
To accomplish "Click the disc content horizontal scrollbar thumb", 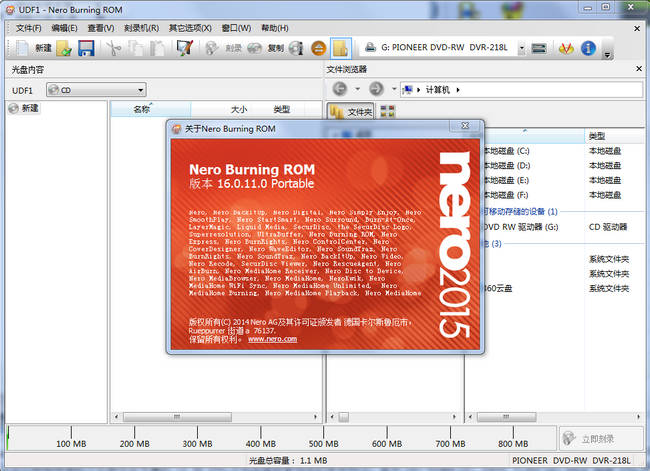I will click(177, 417).
